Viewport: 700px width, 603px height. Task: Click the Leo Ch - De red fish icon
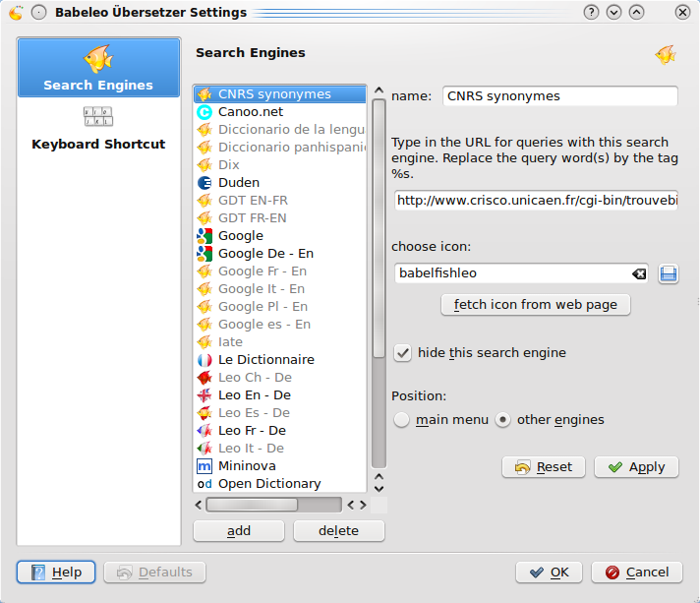pos(204,378)
